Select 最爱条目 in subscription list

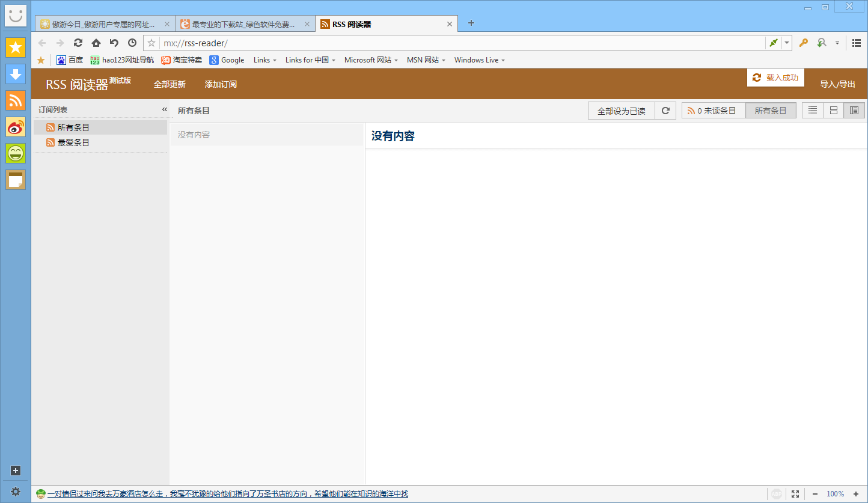tap(73, 142)
